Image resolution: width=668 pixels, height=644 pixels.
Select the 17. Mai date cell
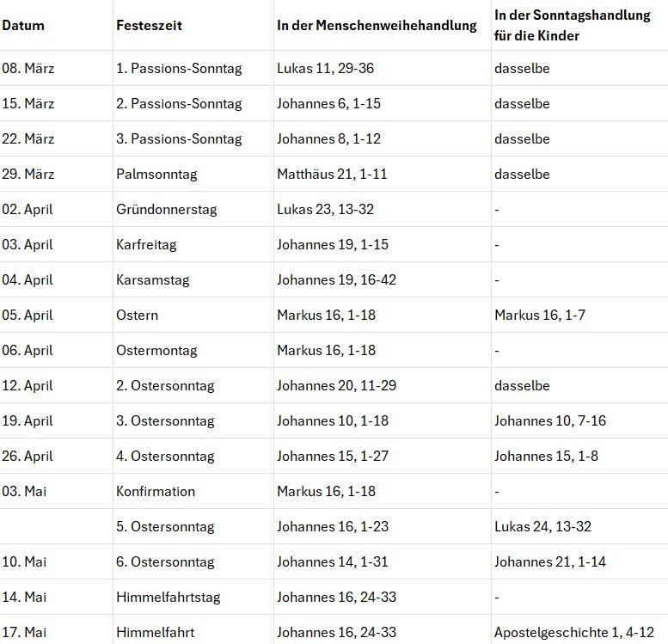point(24,632)
